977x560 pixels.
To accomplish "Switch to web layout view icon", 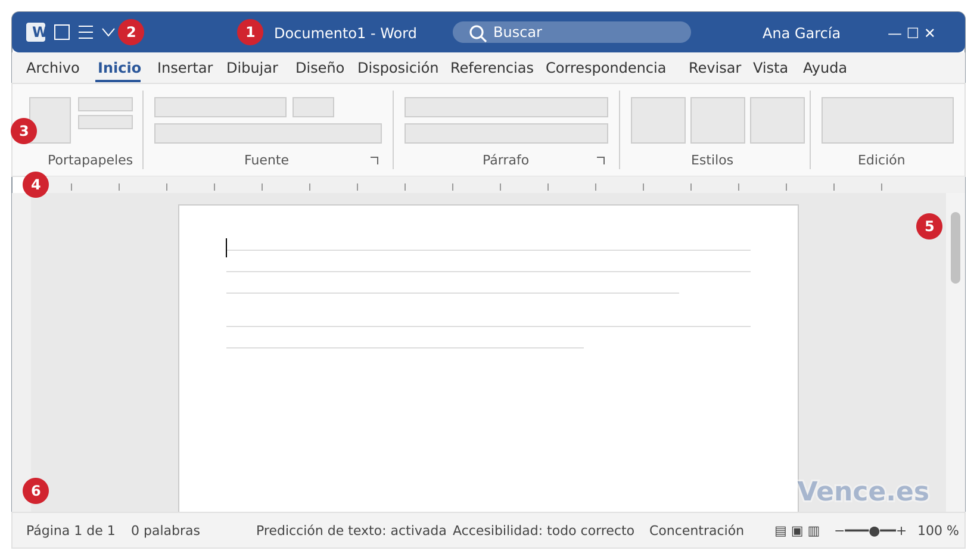I will [x=814, y=531].
